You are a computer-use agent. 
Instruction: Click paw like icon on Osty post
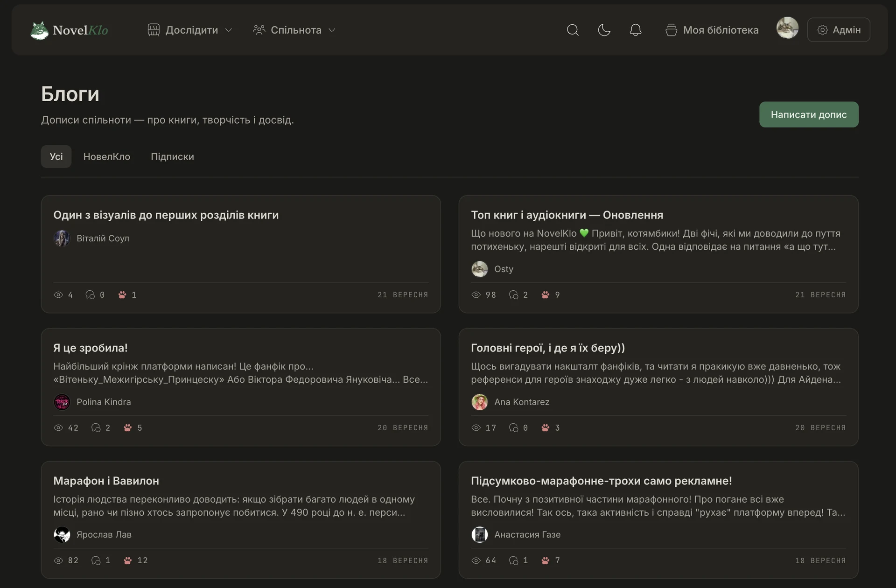pos(545,295)
